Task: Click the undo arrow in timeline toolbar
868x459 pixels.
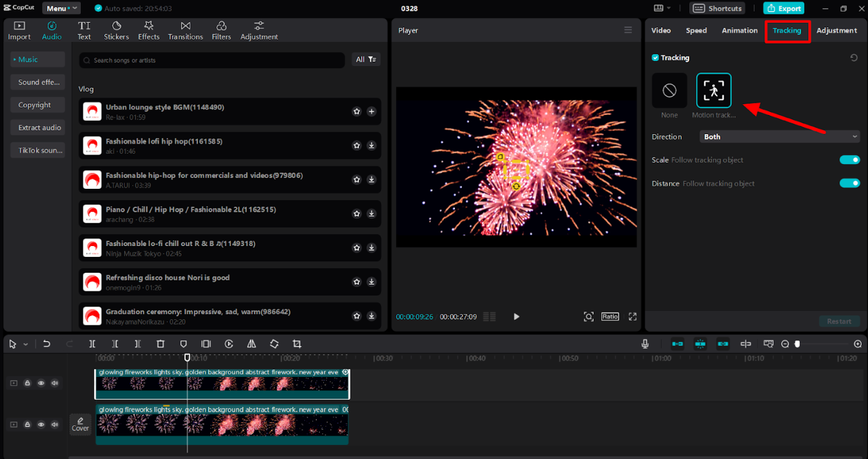Action: tap(46, 344)
